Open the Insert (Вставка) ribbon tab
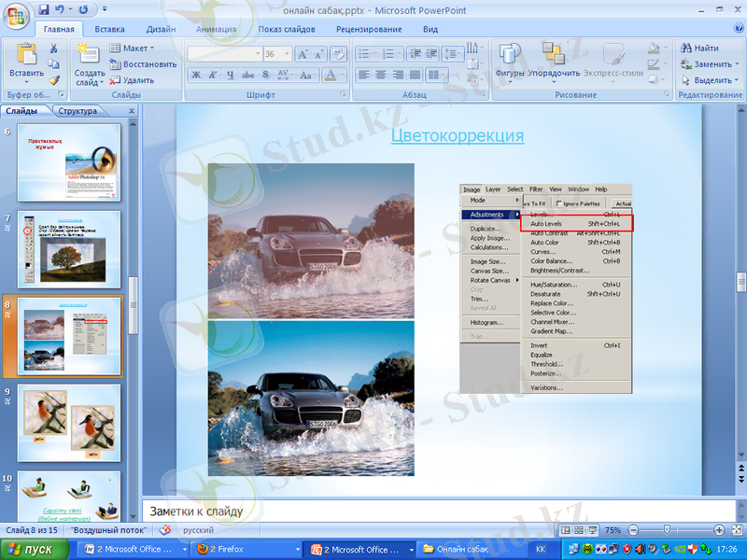The height and width of the screenshot is (560, 747). tap(109, 29)
